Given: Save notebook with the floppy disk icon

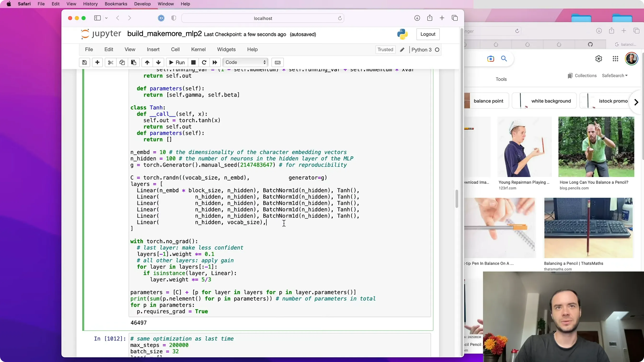Looking at the screenshot, I should click(85, 62).
